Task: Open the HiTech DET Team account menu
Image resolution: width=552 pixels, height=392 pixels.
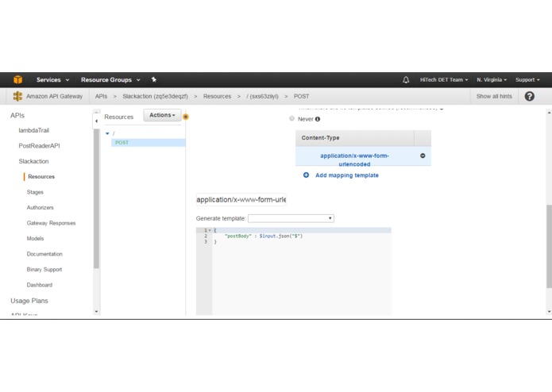Action: click(444, 80)
